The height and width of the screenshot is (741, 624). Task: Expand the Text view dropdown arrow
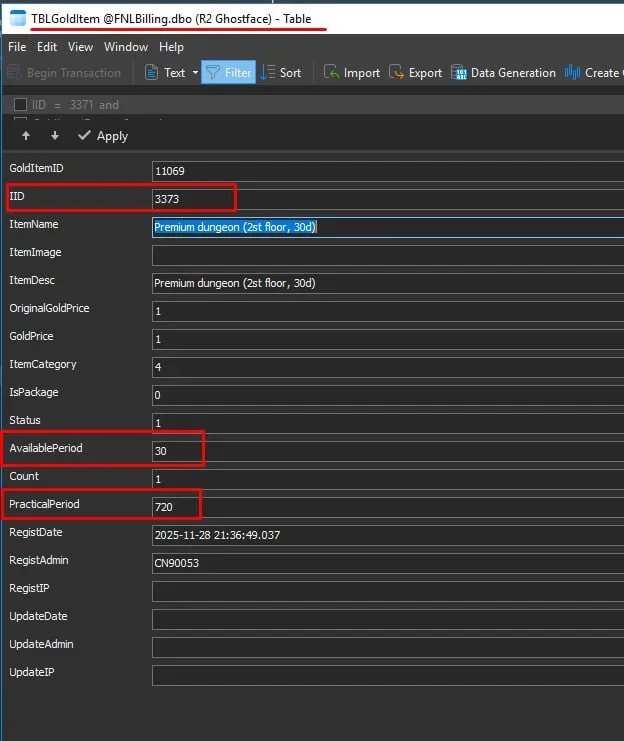point(194,72)
